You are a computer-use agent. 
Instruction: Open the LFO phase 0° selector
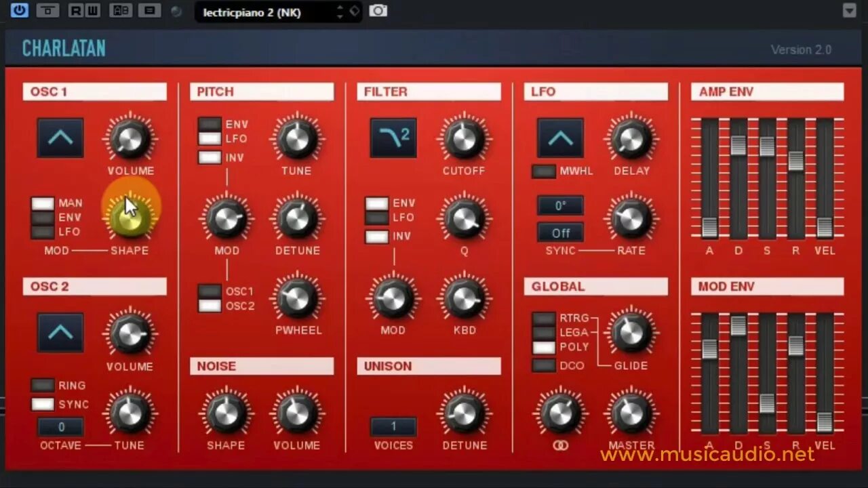coord(560,205)
